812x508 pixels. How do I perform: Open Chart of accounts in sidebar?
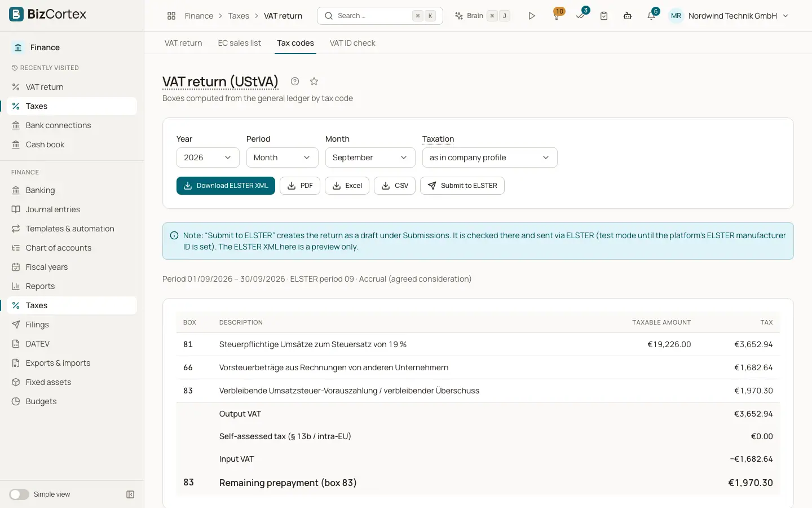pos(72,248)
